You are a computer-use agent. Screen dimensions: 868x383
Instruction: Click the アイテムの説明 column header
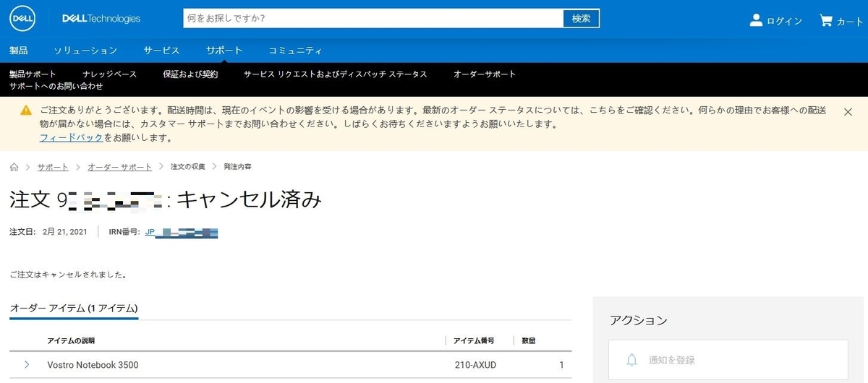point(71,340)
